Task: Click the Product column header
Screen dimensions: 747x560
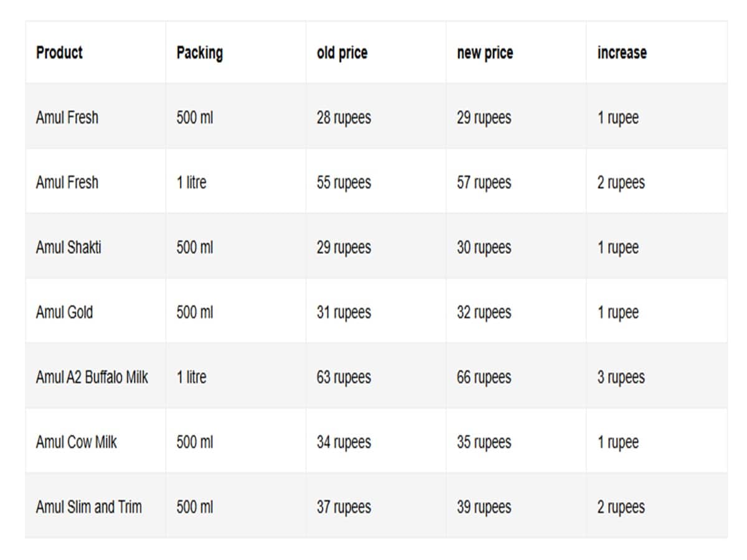Action: click(x=95, y=52)
